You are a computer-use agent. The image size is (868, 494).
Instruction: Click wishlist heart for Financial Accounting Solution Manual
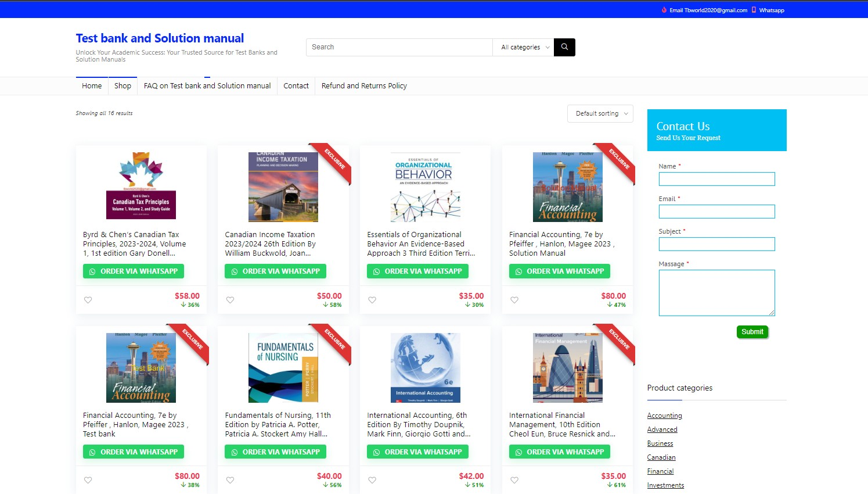[x=514, y=300]
